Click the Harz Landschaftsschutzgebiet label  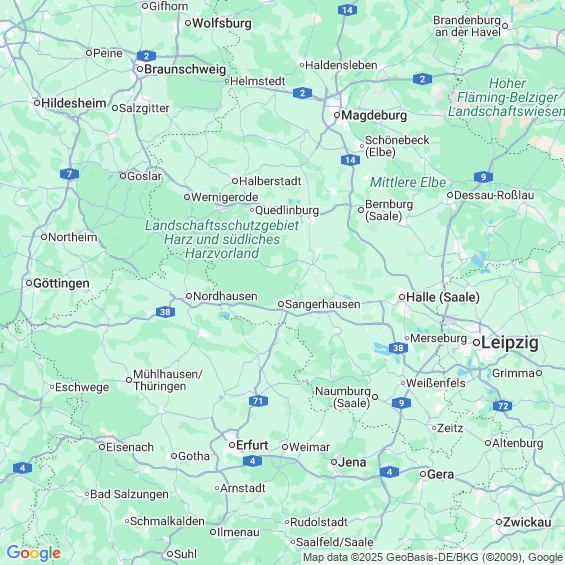point(222,239)
